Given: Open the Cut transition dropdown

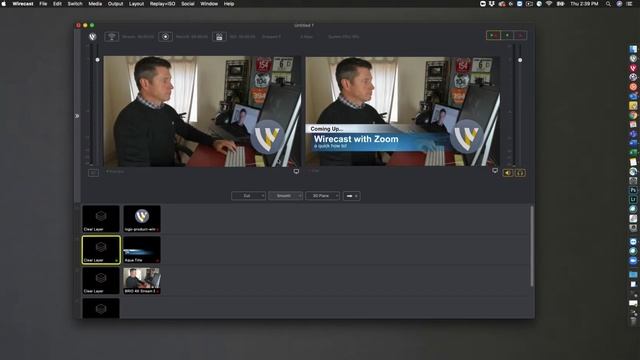Looking at the screenshot, I should pos(249,196).
